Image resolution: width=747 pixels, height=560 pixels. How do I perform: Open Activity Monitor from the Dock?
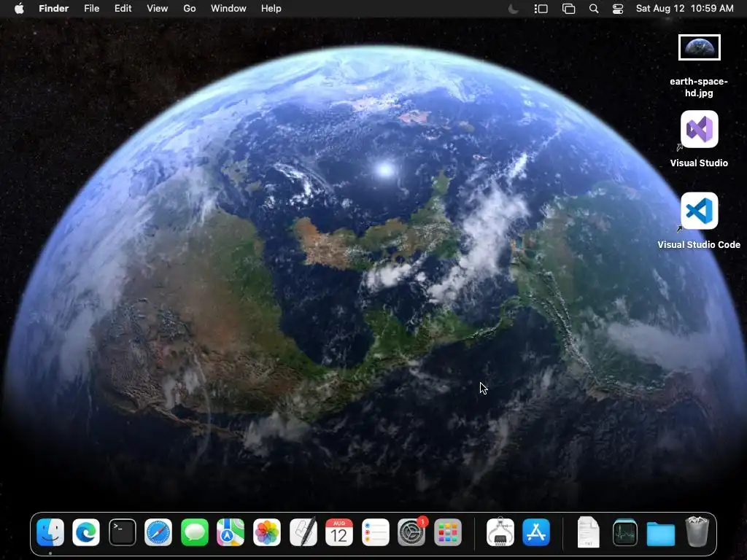625,532
